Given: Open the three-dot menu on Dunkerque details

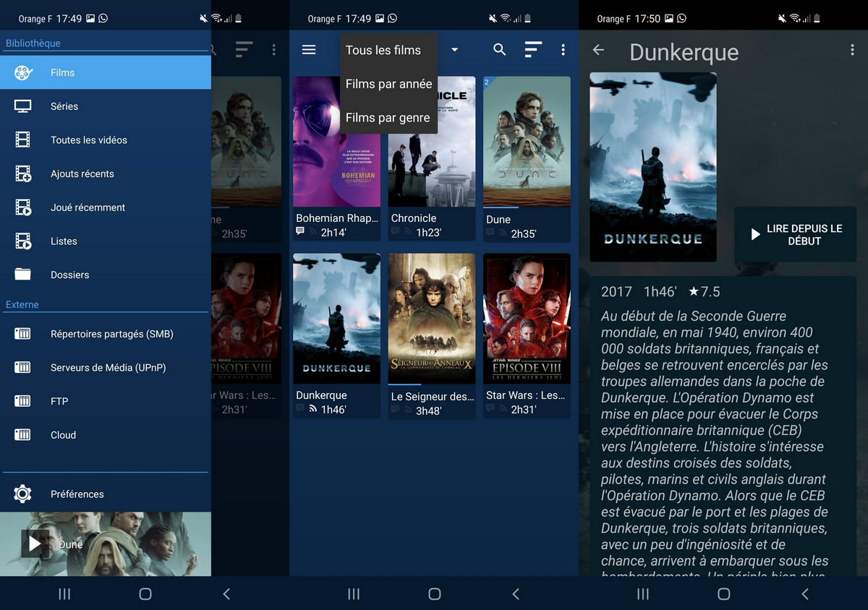Looking at the screenshot, I should point(852,50).
